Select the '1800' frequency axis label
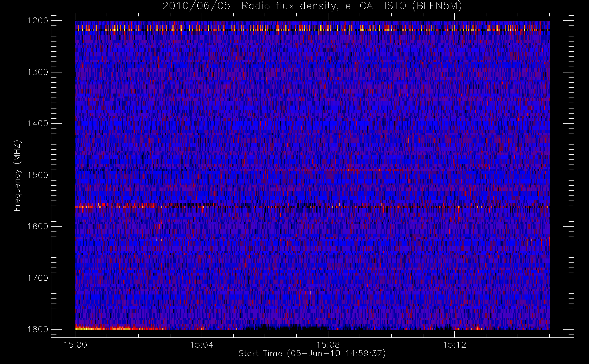Viewport: 589px width, 364px height. pyautogui.click(x=38, y=329)
